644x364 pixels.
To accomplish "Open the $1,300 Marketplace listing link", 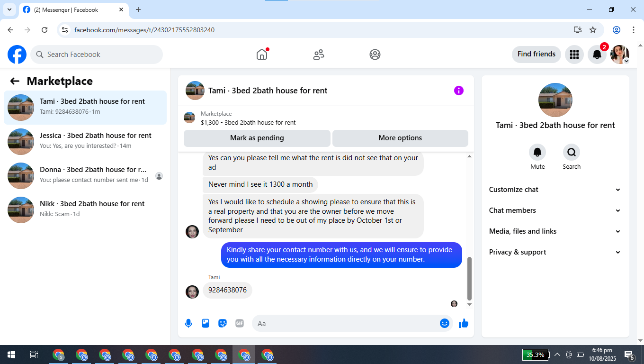I will (x=248, y=122).
